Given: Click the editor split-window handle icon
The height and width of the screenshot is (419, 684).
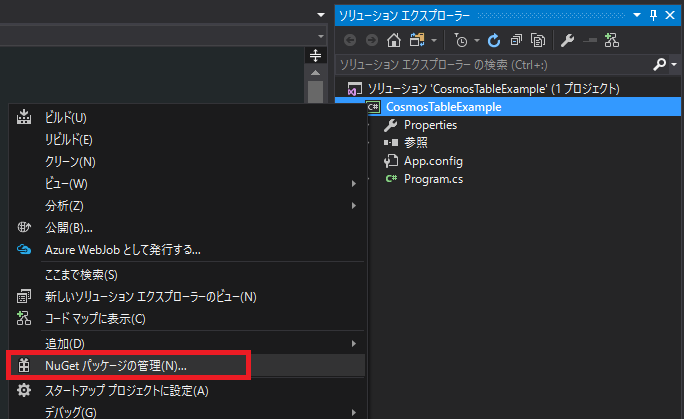Looking at the screenshot, I should [315, 55].
